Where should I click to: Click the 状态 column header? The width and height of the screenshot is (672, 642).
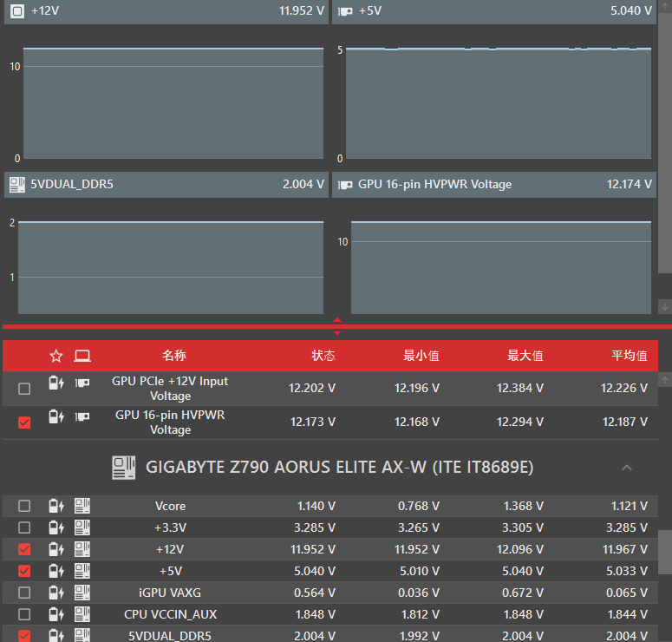pyautogui.click(x=323, y=356)
